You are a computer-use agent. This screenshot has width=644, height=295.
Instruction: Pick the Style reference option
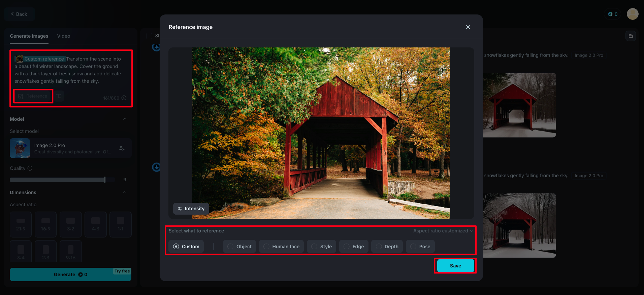pos(322,247)
